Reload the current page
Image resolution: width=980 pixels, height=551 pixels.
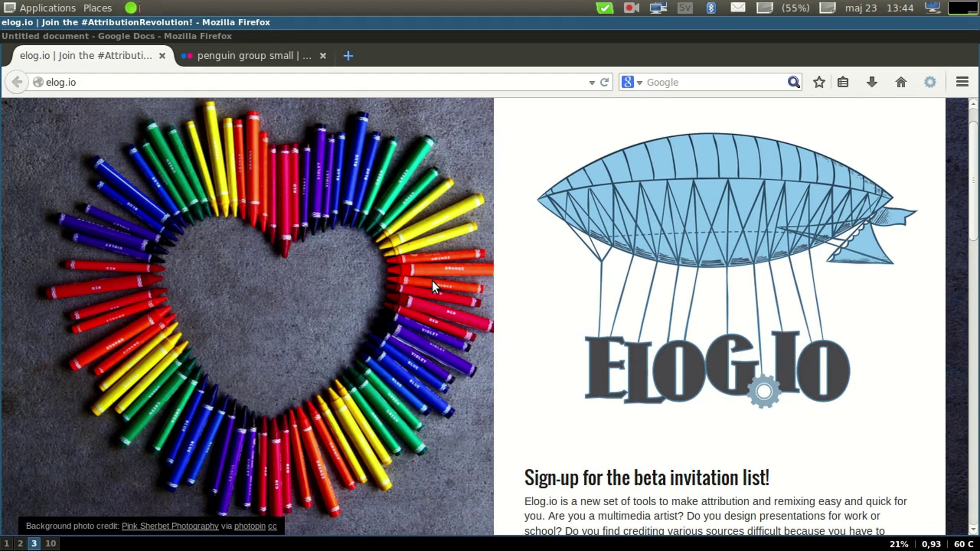(605, 82)
